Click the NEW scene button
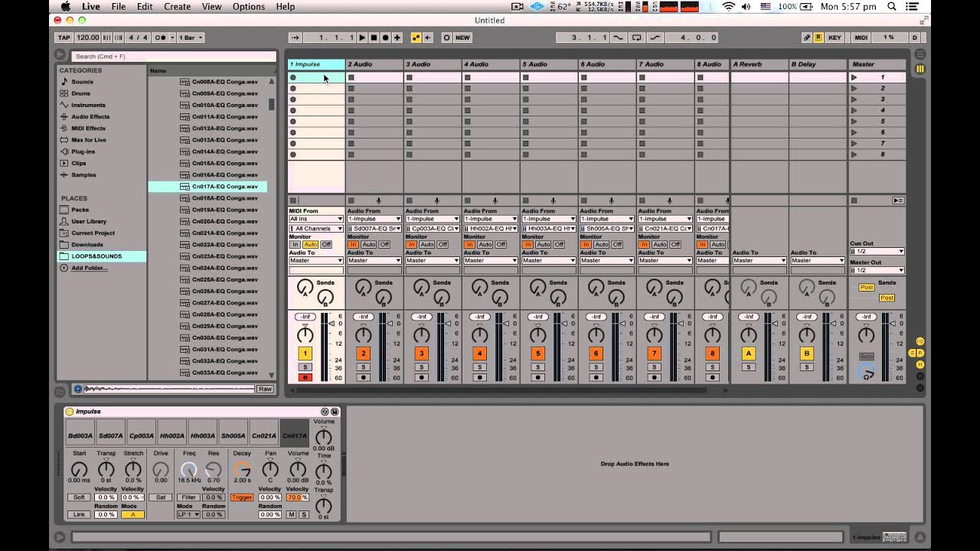The image size is (980, 551). tap(462, 37)
